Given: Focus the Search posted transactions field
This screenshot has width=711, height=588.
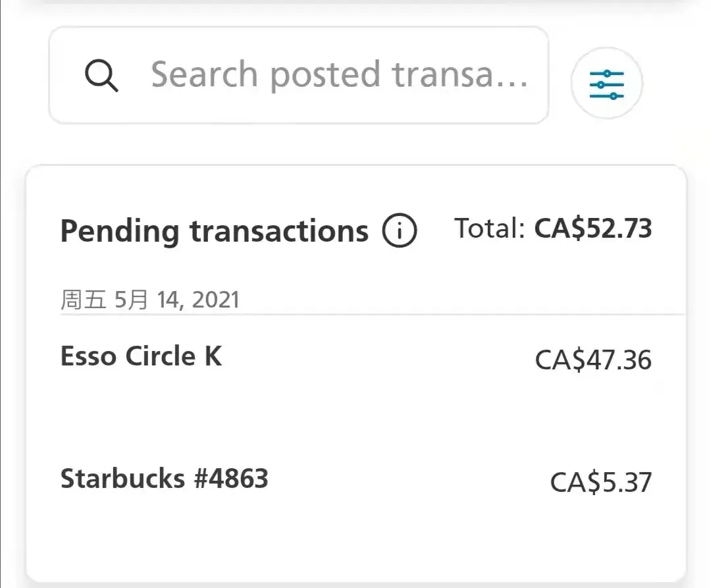Looking at the screenshot, I should (338, 75).
